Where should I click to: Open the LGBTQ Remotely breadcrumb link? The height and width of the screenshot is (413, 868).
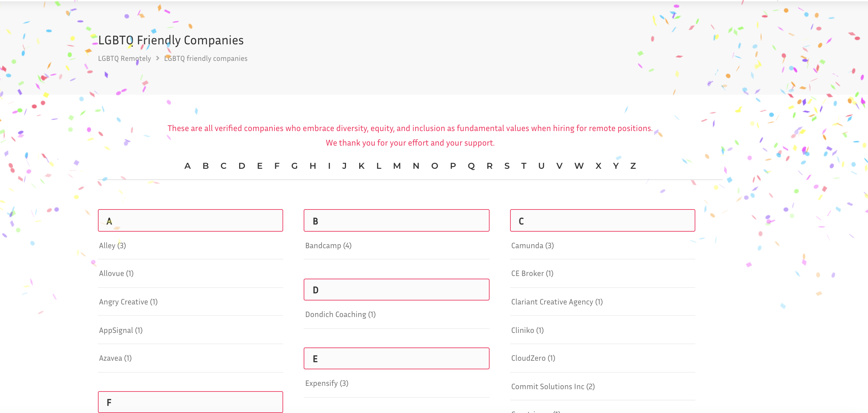(124, 58)
